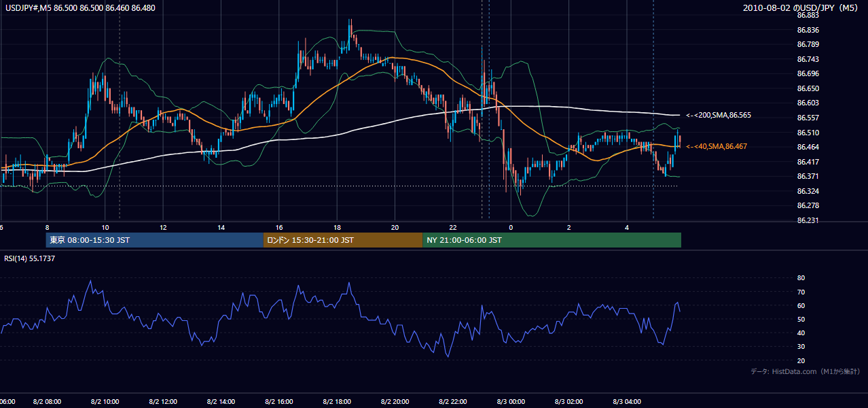
Task: Click price level 86.789 on price axis
Action: 808,44
